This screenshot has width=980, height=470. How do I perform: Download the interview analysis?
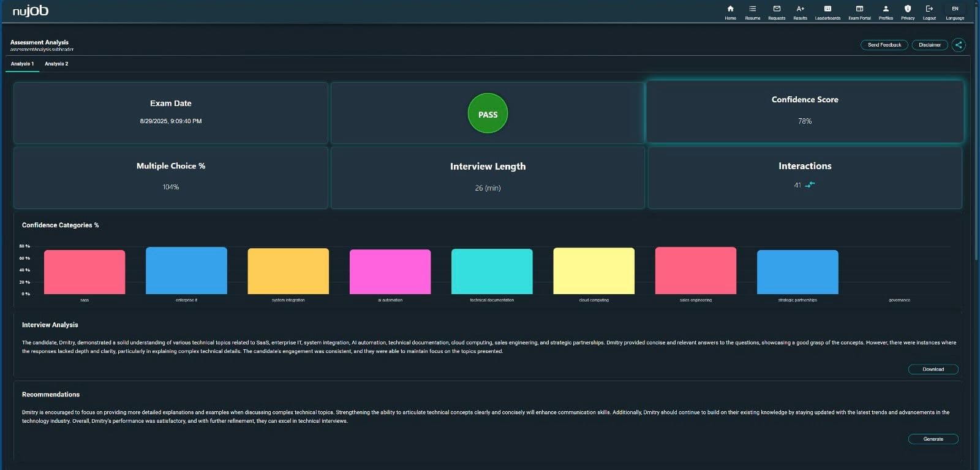[933, 369]
